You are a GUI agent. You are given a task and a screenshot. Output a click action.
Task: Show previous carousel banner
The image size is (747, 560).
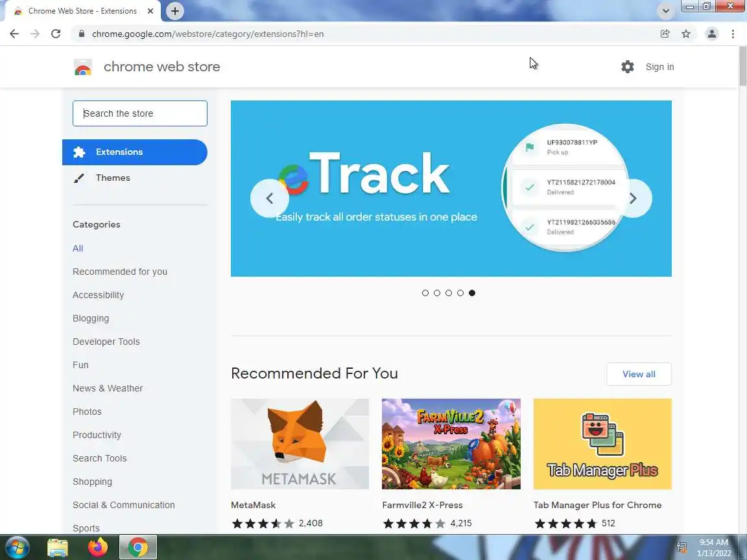coord(270,198)
